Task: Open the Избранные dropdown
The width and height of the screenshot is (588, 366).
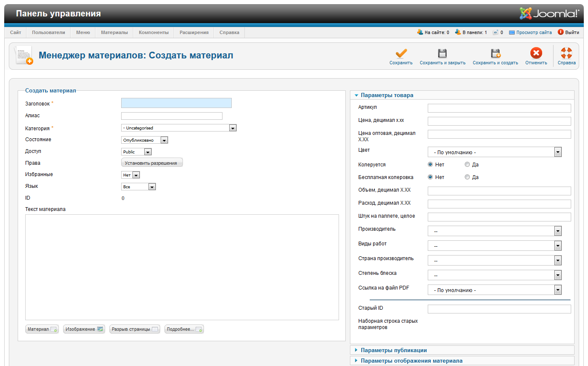Action: pos(130,175)
